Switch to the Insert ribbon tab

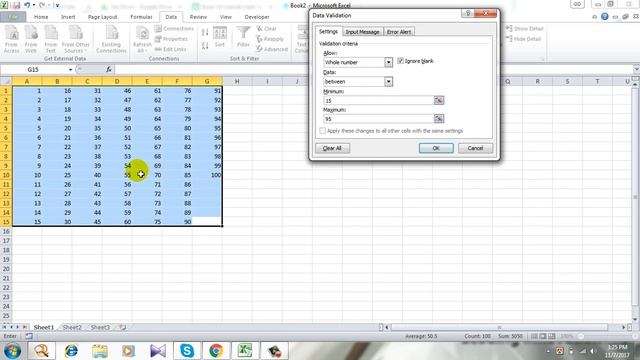[x=68, y=17]
